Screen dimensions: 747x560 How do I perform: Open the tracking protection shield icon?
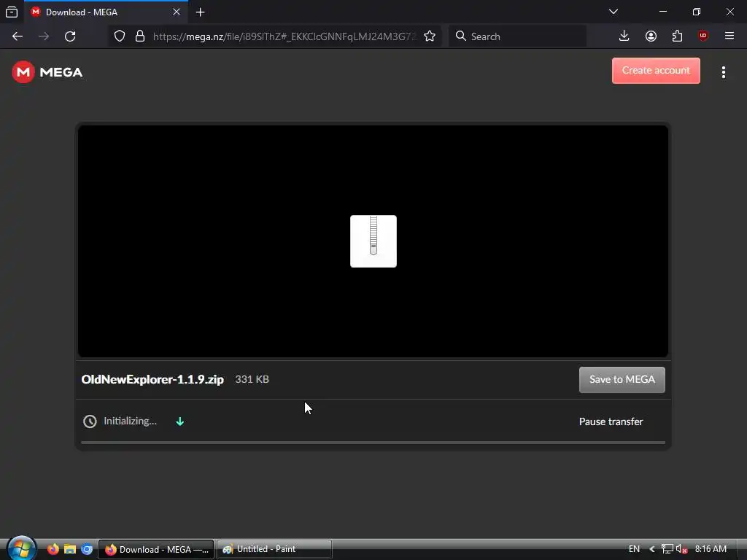point(120,36)
